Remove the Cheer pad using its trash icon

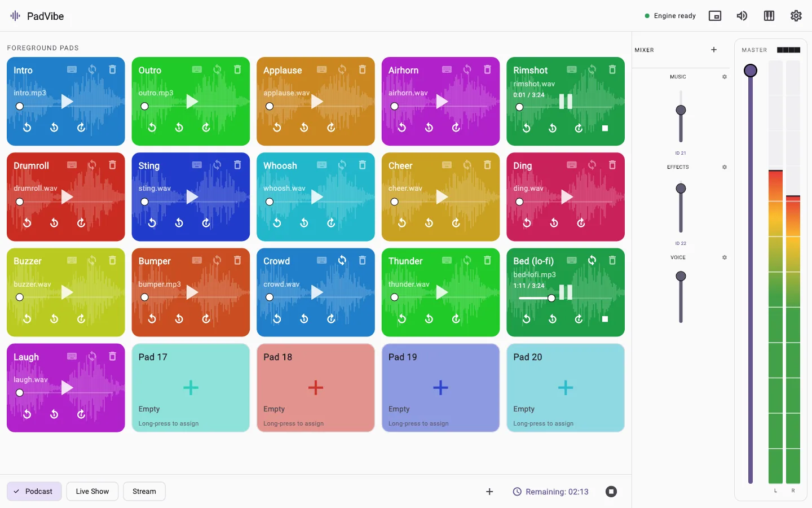click(487, 165)
